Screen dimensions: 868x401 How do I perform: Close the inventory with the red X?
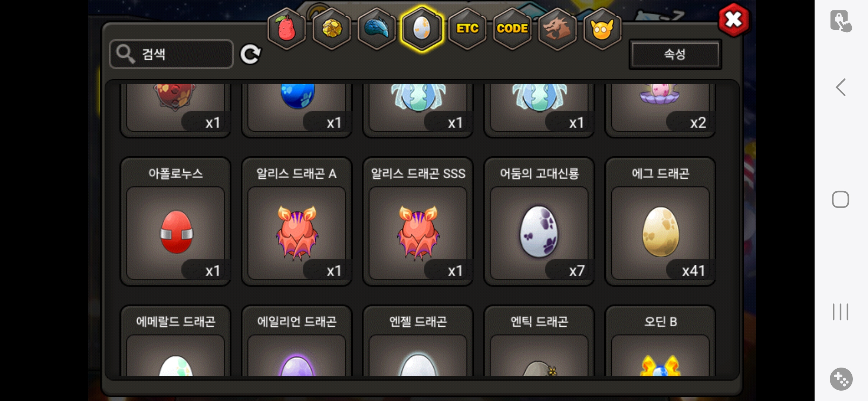click(x=733, y=20)
